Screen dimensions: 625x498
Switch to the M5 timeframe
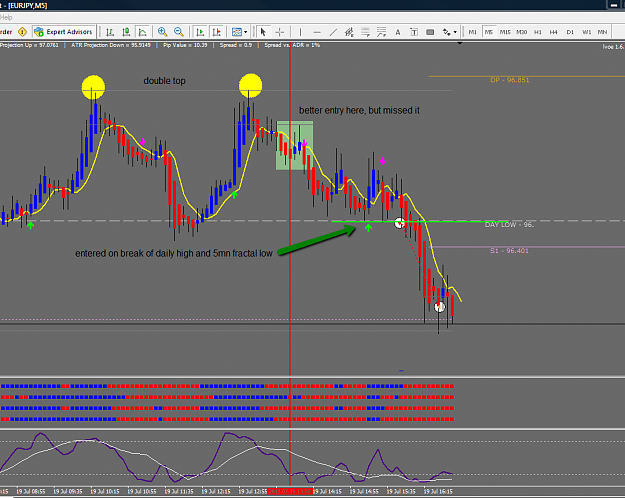489,32
